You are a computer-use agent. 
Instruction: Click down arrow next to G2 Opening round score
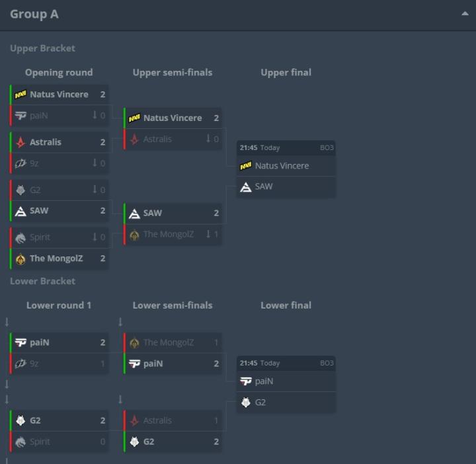[x=95, y=190]
